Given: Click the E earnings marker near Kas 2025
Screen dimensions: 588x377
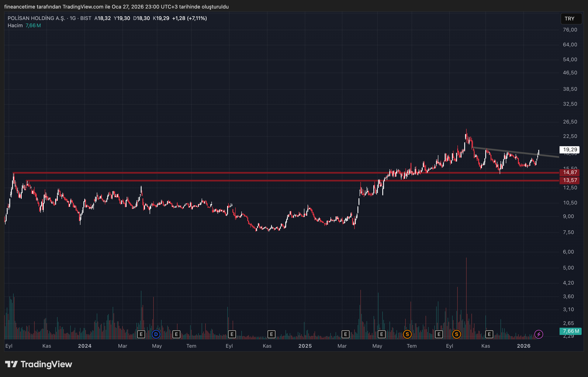Looking at the screenshot, I should point(489,334).
